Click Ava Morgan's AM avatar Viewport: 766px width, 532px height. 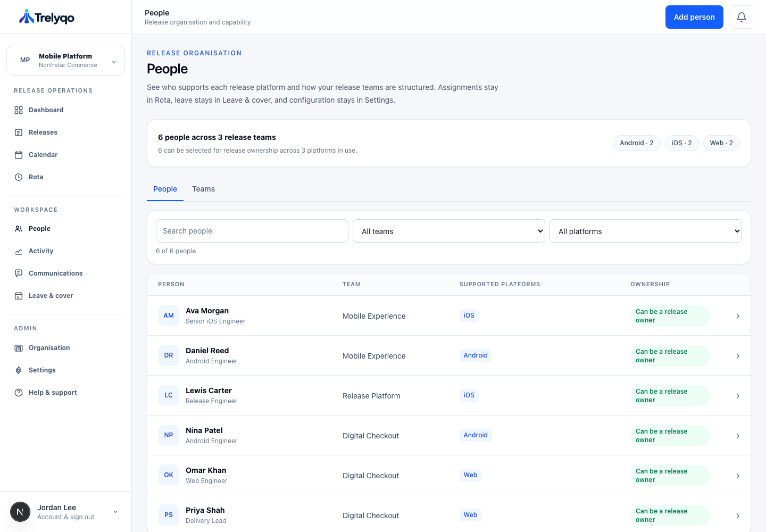coord(169,315)
